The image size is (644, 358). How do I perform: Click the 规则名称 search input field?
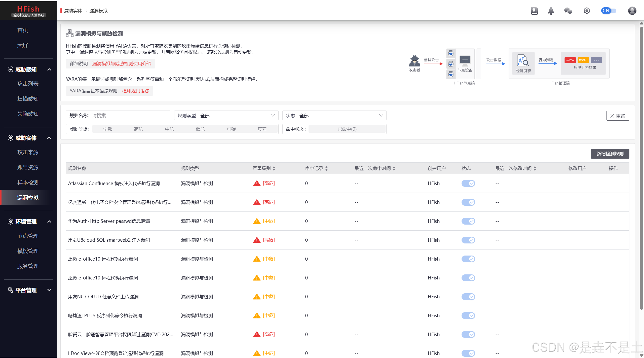click(130, 116)
